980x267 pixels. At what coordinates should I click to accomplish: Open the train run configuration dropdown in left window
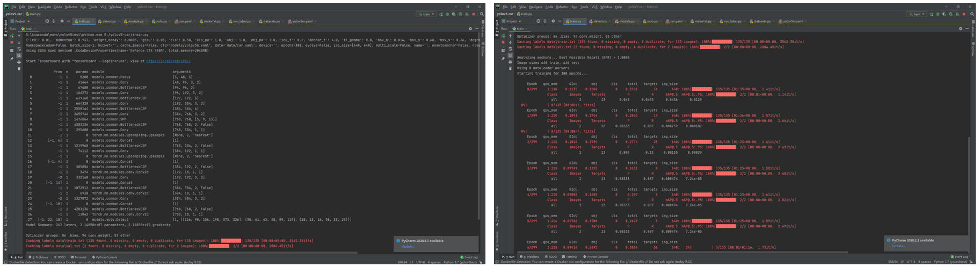[426, 14]
